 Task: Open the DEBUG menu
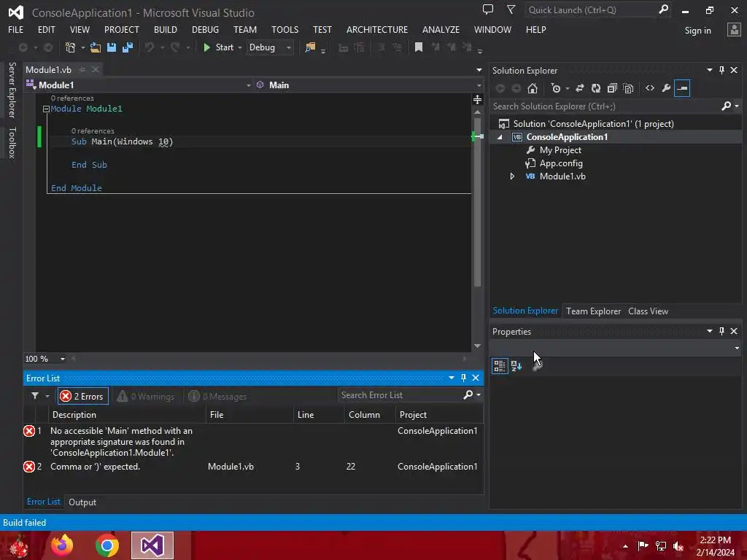(x=205, y=29)
